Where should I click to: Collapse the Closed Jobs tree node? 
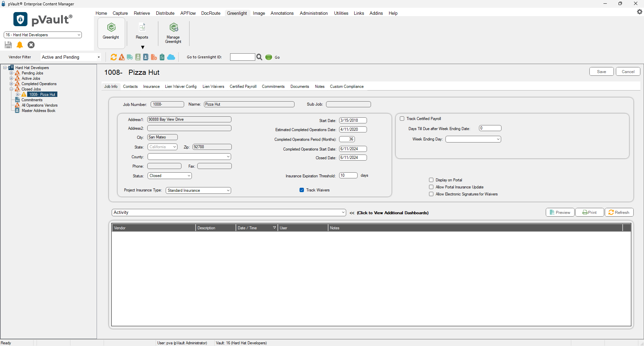[x=11, y=89]
